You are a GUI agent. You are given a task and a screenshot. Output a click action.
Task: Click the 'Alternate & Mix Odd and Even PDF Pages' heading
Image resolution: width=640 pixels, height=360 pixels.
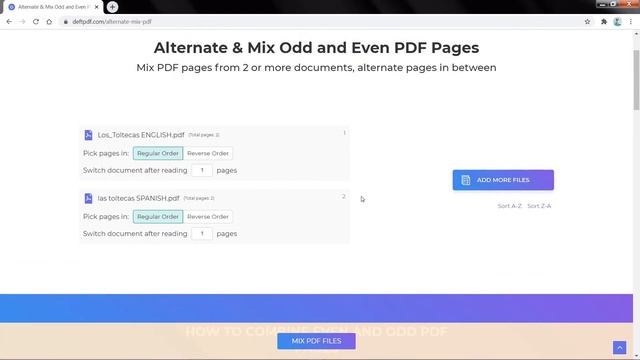[x=316, y=48]
